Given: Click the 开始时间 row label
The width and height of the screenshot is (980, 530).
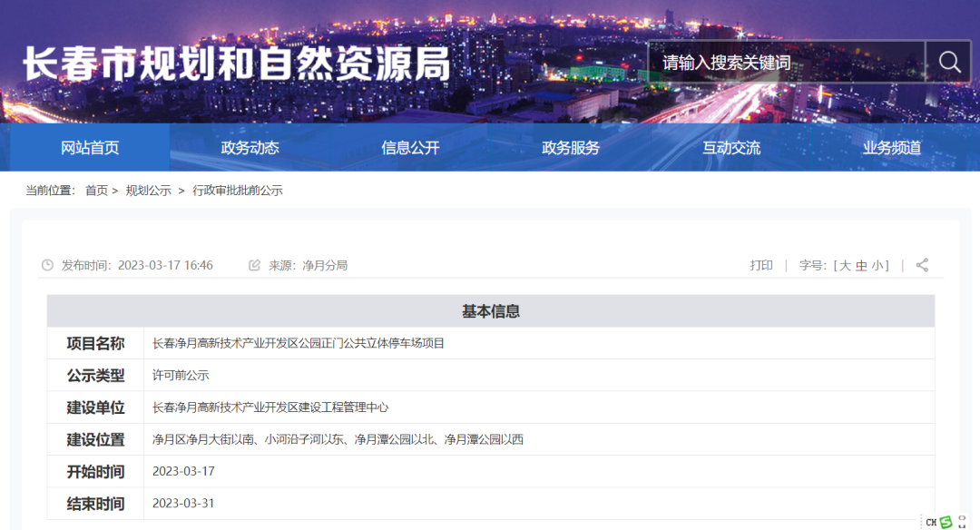Looking at the screenshot, I should tap(95, 471).
